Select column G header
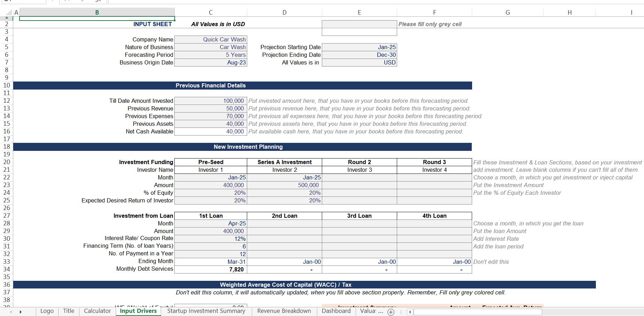644x316 pixels. 508,13
